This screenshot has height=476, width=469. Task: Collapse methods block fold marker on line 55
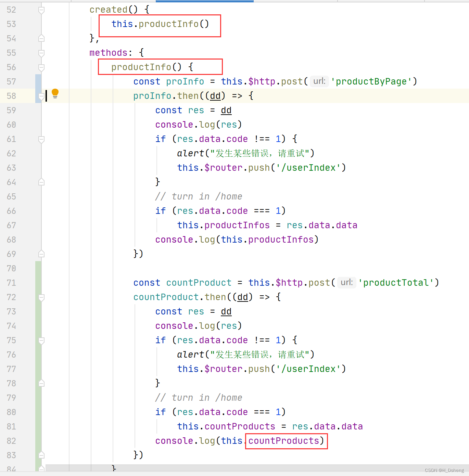(x=41, y=53)
